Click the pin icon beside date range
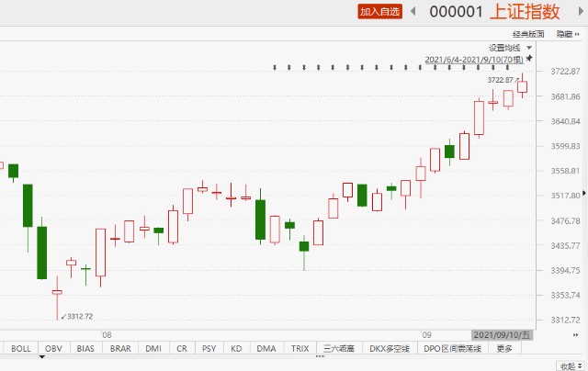The image size is (588, 371). coord(529,59)
